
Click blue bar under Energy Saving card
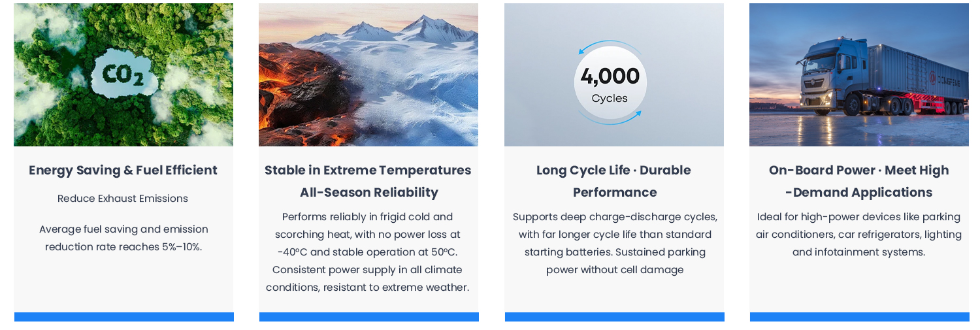pyautogui.click(x=123, y=317)
